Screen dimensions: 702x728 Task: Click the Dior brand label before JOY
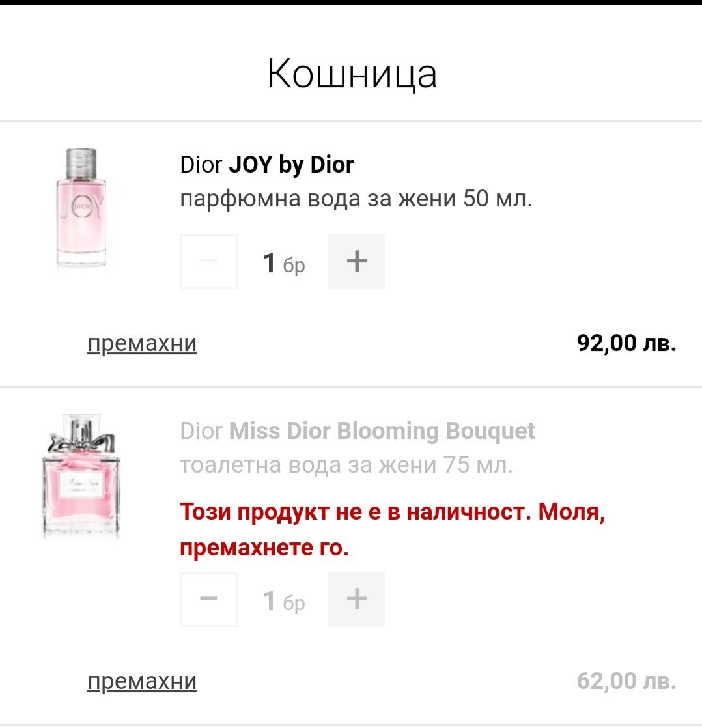click(201, 165)
